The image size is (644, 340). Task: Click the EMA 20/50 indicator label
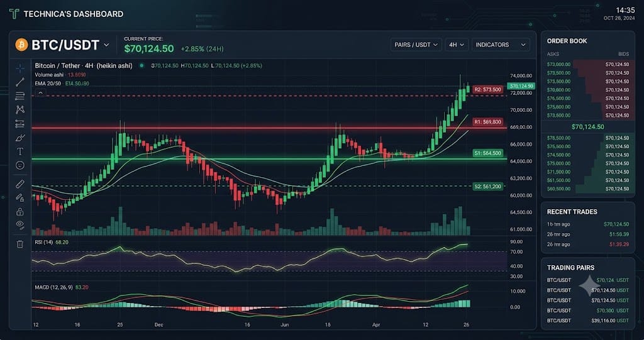(49, 84)
